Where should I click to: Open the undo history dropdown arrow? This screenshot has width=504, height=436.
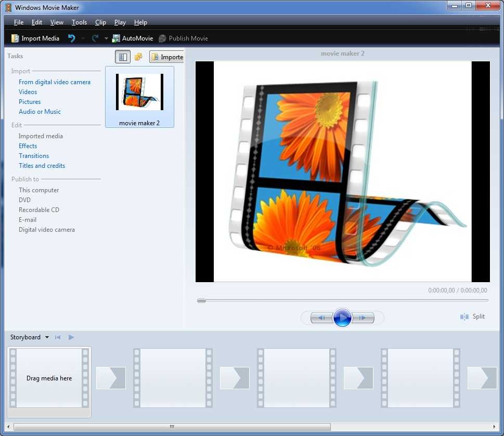pyautogui.click(x=83, y=38)
